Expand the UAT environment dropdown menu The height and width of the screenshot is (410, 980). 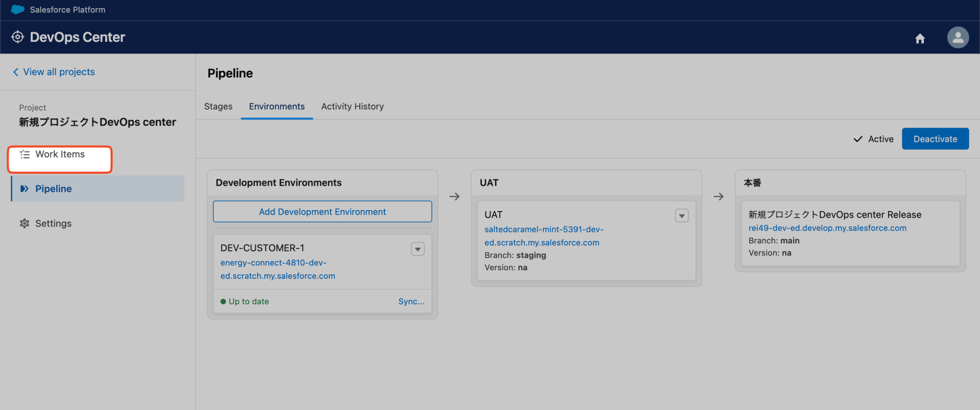tap(681, 216)
